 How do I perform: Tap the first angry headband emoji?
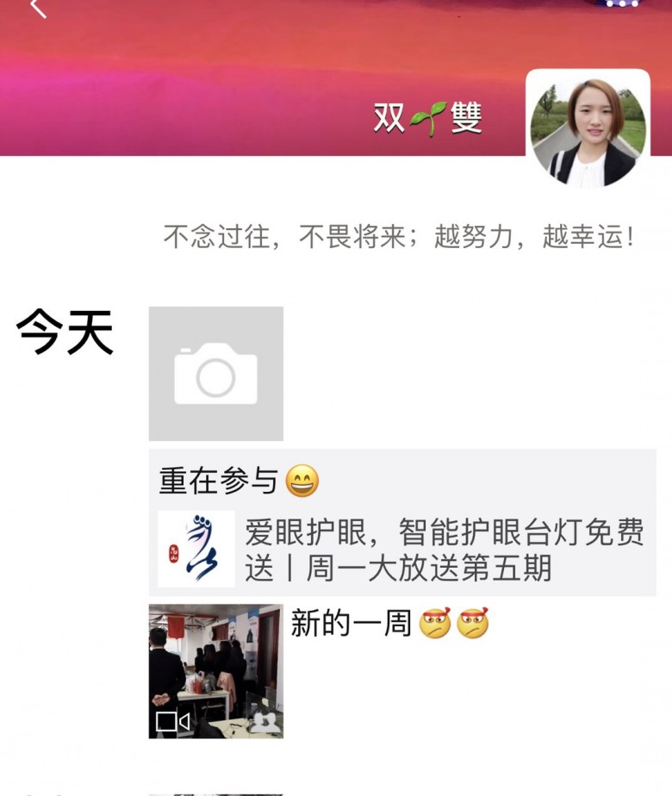(434, 622)
